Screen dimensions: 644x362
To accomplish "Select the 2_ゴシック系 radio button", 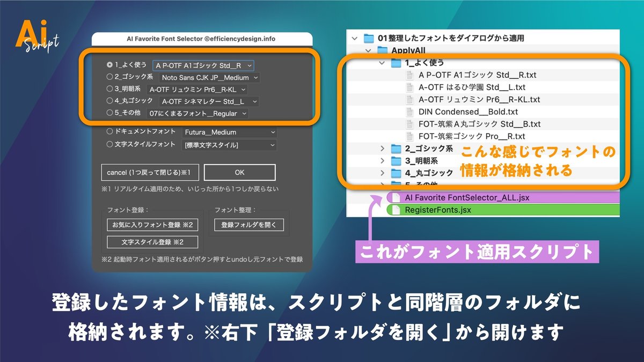I will (x=109, y=77).
